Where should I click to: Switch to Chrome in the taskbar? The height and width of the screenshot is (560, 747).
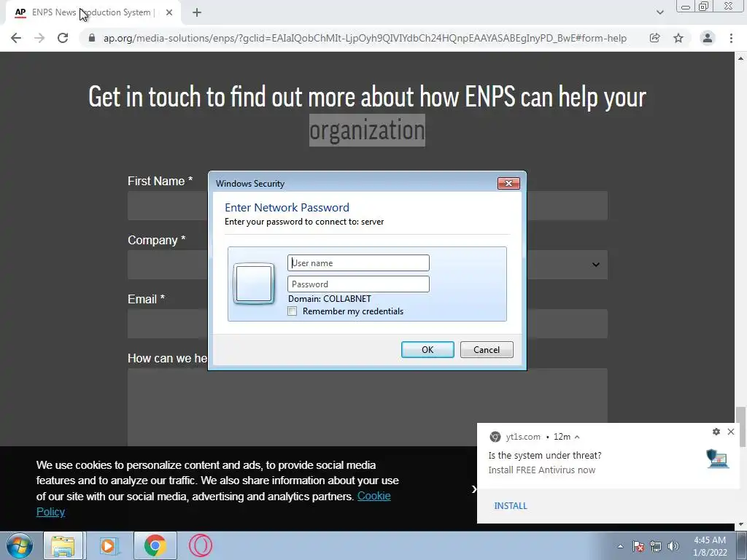[155, 545]
